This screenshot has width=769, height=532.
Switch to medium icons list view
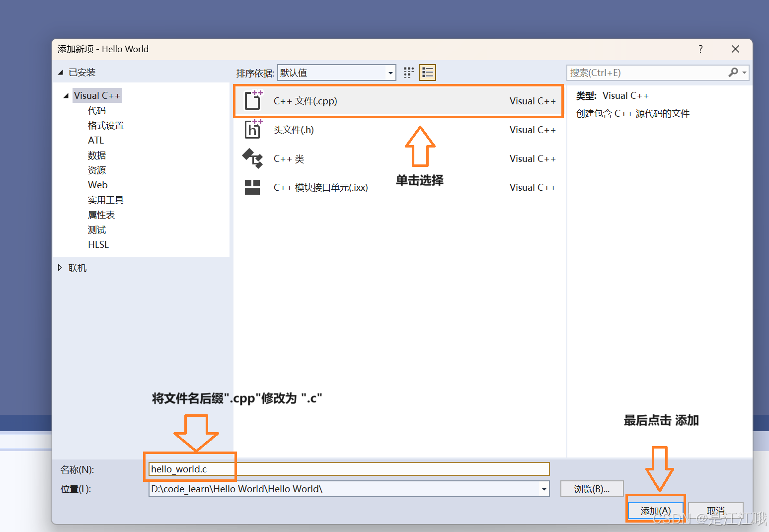(428, 73)
